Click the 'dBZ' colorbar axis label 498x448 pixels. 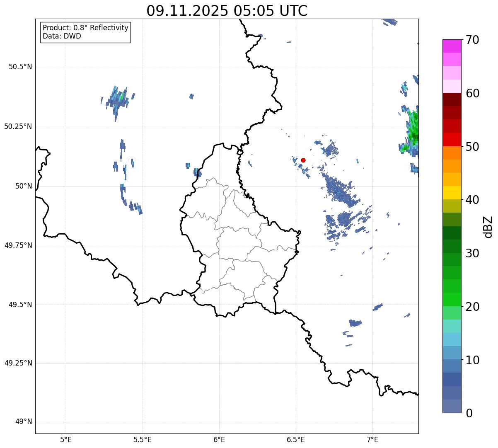pyautogui.click(x=488, y=226)
